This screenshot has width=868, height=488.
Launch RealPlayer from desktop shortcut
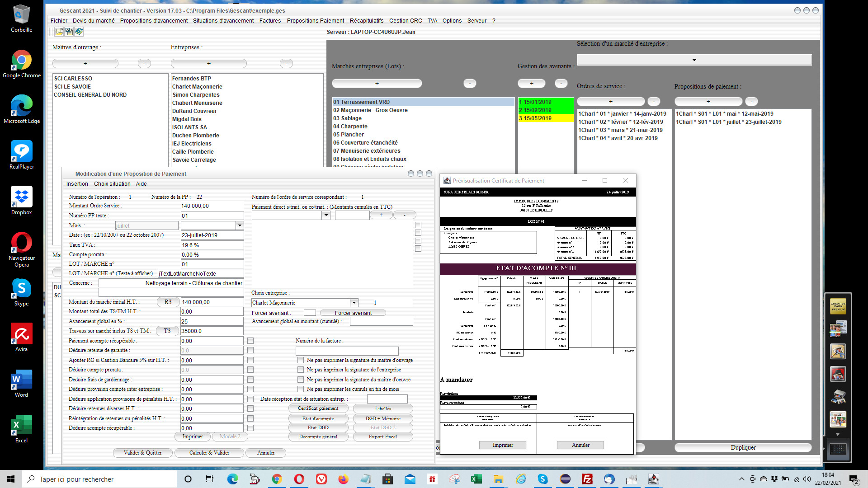pyautogui.click(x=21, y=155)
